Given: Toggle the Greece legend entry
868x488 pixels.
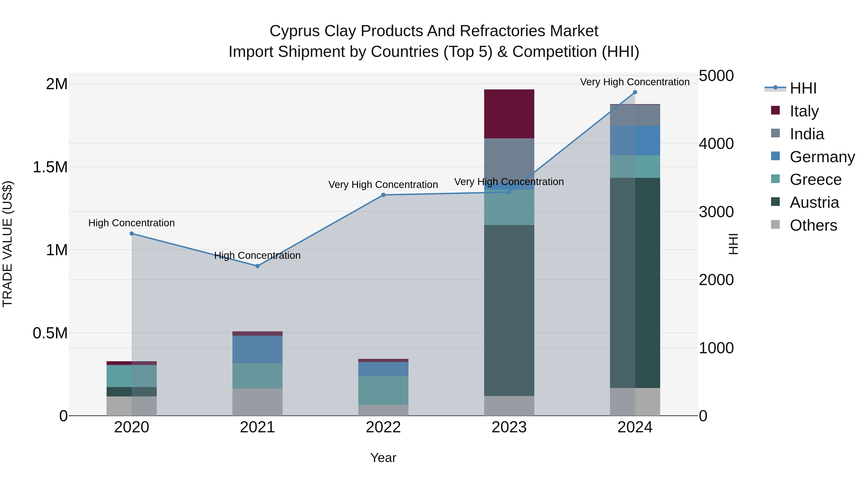Looking at the screenshot, I should (x=806, y=180).
